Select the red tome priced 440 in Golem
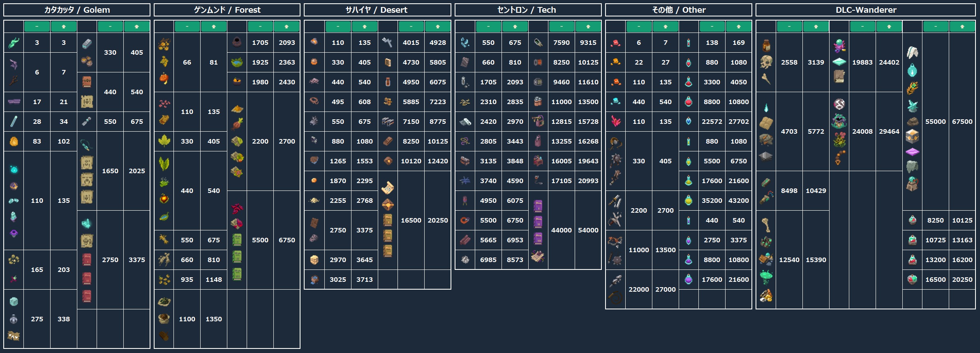Screen dimensions: 980x353 [x=87, y=82]
